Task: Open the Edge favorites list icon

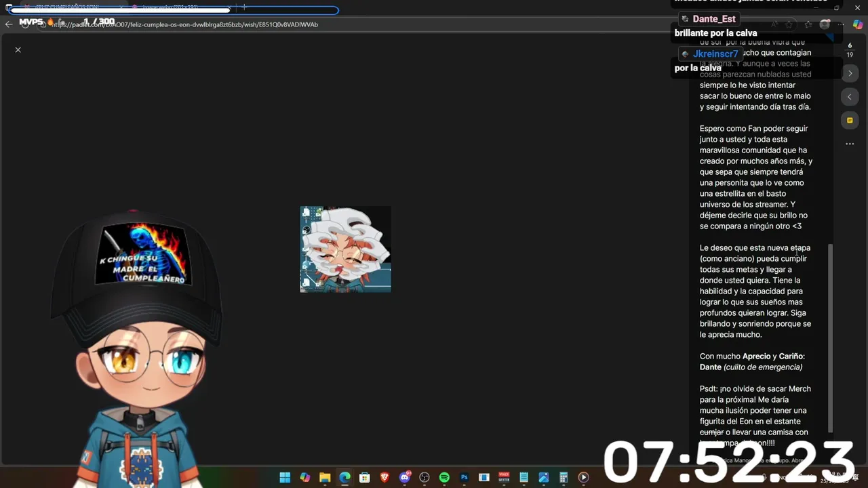Action: pos(807,24)
